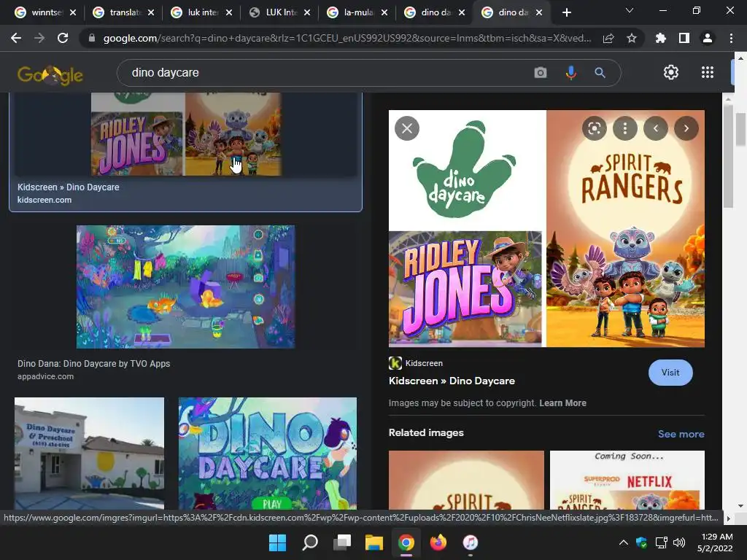Click the kidscreen.com result caption

click(x=44, y=200)
